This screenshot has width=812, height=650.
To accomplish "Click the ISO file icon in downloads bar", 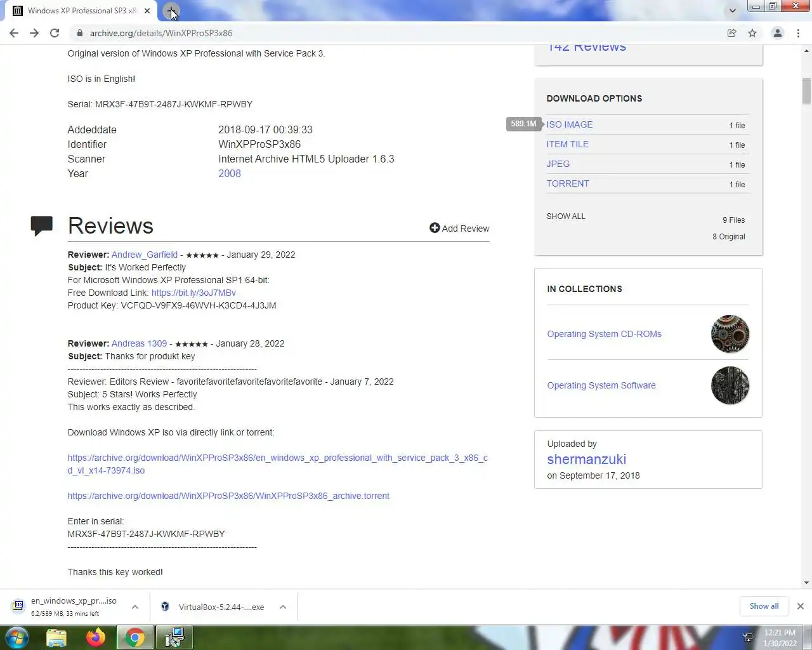I will pyautogui.click(x=18, y=606).
